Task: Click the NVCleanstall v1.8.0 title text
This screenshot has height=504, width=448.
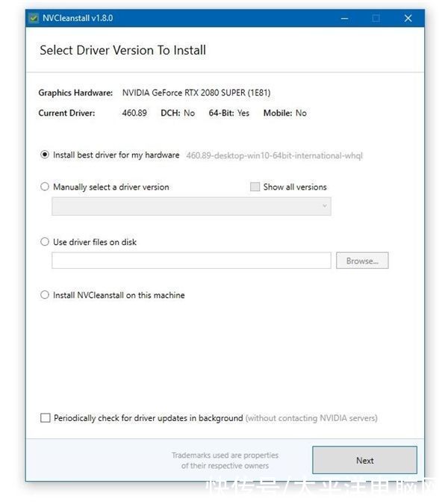Action: pos(78,18)
